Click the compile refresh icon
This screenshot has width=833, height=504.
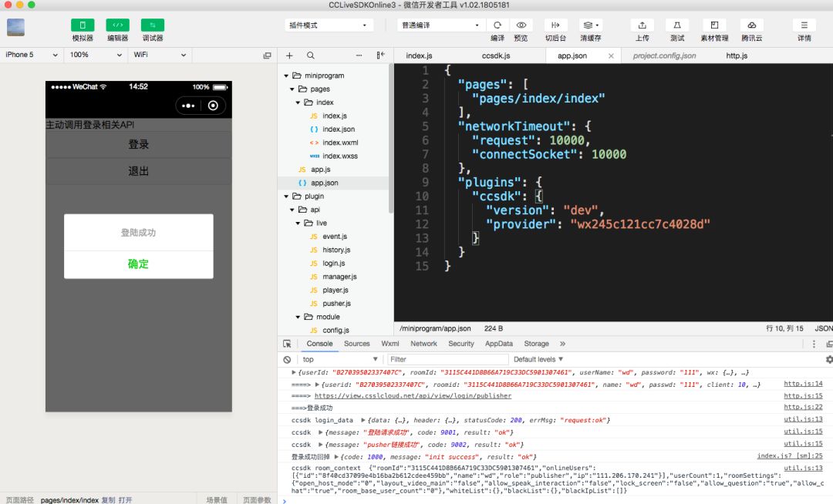point(497,25)
